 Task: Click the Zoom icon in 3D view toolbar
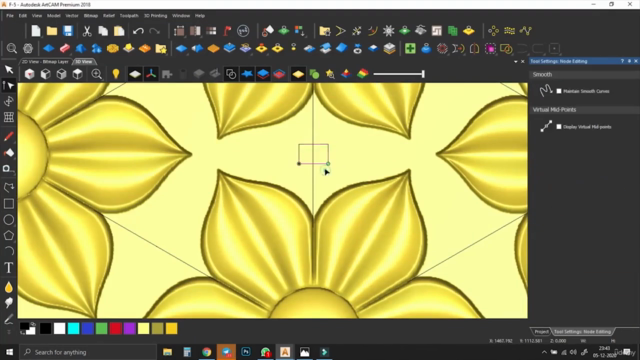(x=97, y=74)
